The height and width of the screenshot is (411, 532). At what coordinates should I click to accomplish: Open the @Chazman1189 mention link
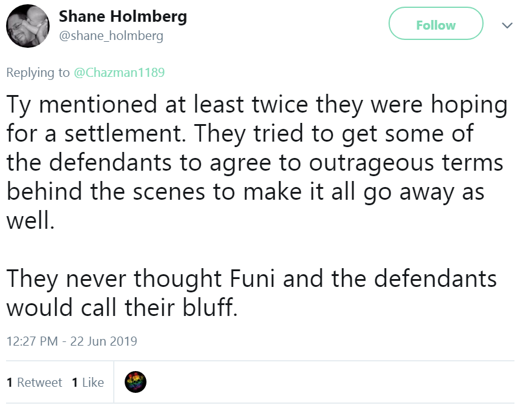pos(119,72)
